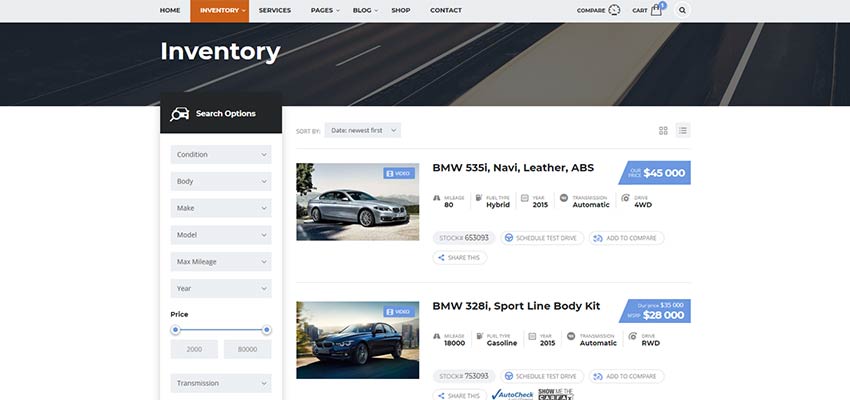This screenshot has height=400, width=850.
Task: Click mileage icon on BMW 535i
Action: click(x=436, y=198)
